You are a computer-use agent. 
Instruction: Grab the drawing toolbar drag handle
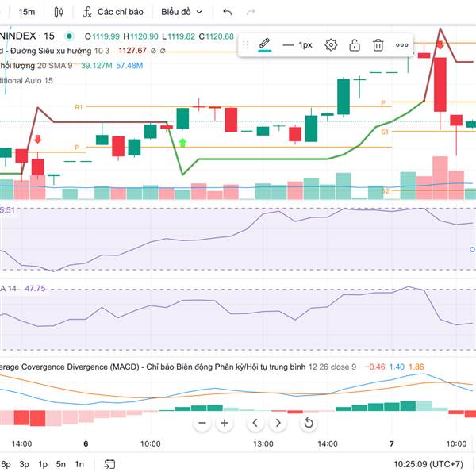click(246, 45)
